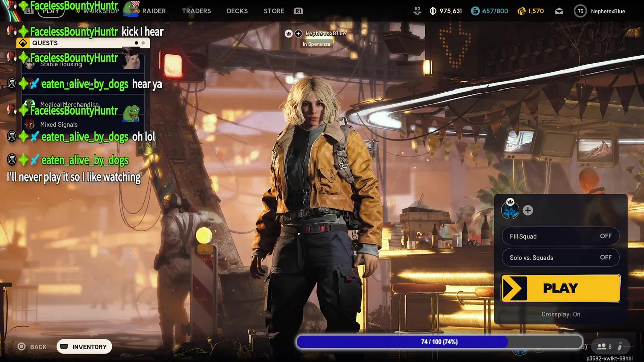Click the Quests panel diamond icon
Image resolution: width=644 pixels, height=362 pixels.
coord(23,43)
